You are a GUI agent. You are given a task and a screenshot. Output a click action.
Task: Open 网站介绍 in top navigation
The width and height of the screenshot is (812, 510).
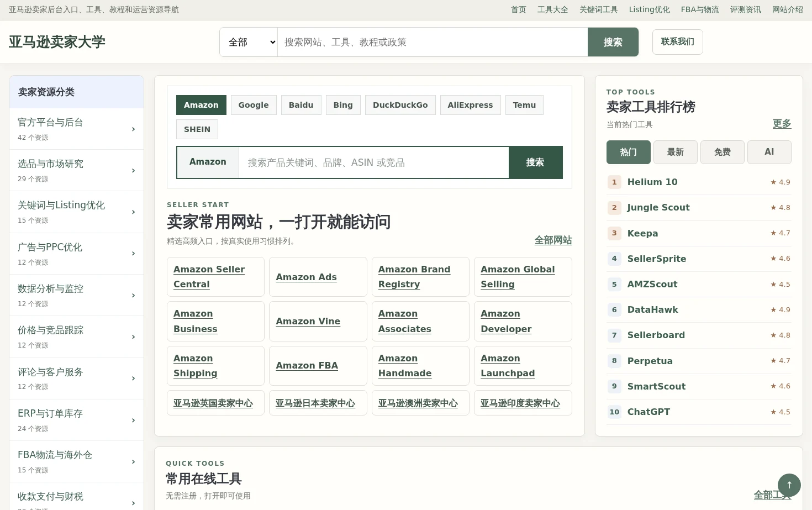pyautogui.click(x=787, y=9)
